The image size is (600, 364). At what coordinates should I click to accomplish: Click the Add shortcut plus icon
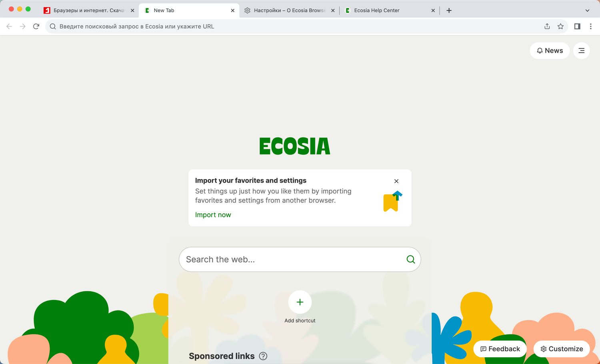[300, 302]
